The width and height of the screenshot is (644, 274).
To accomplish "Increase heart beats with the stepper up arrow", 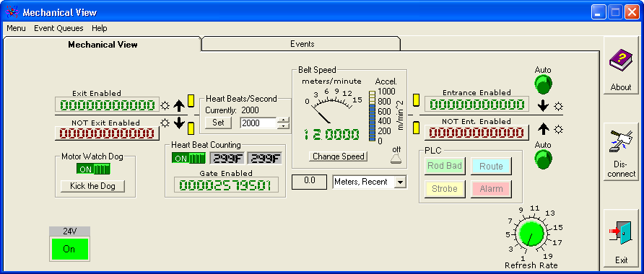I will point(283,120).
